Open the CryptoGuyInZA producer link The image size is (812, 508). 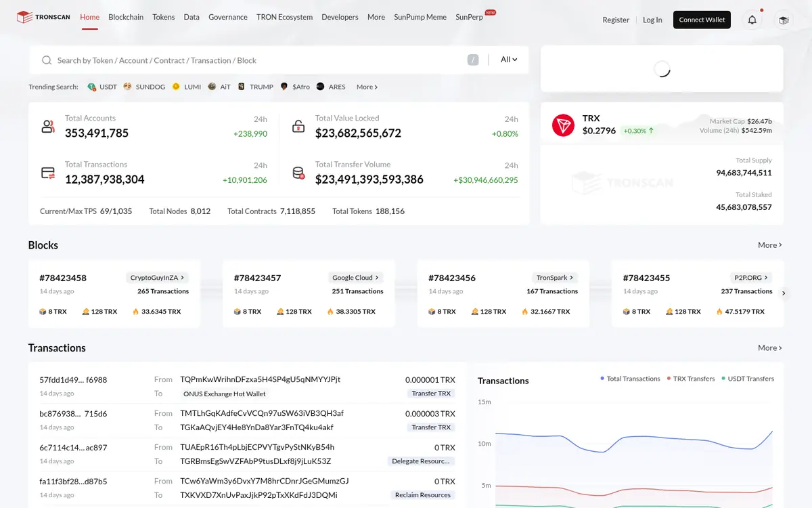[156, 278]
